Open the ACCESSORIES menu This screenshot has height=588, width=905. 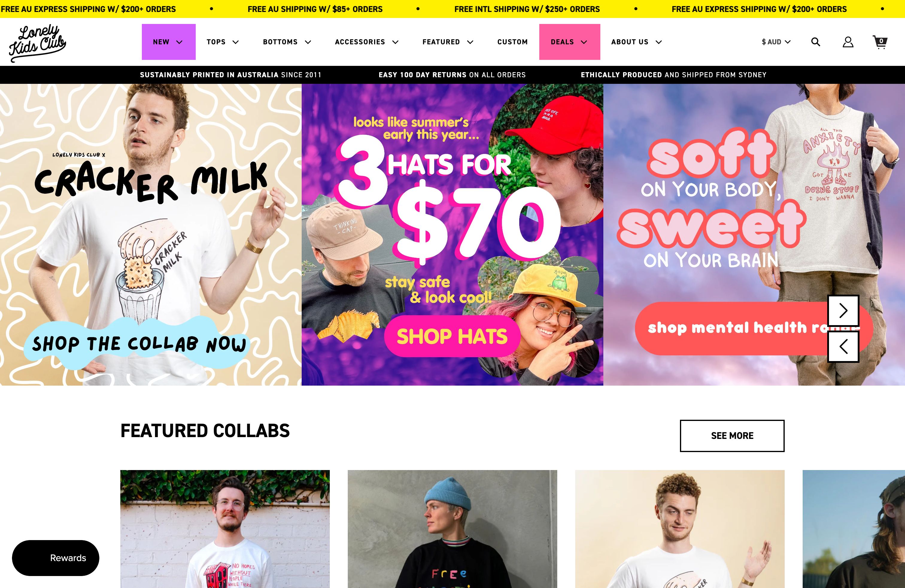(367, 42)
